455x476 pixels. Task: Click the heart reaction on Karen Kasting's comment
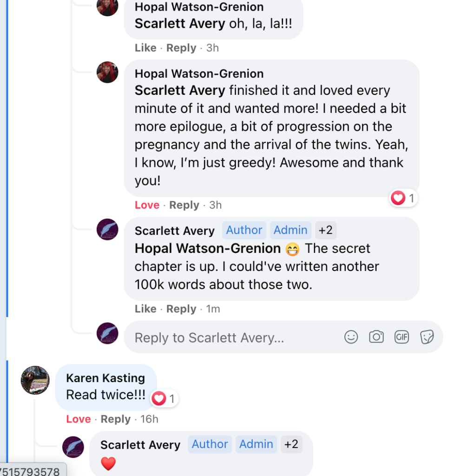(159, 398)
